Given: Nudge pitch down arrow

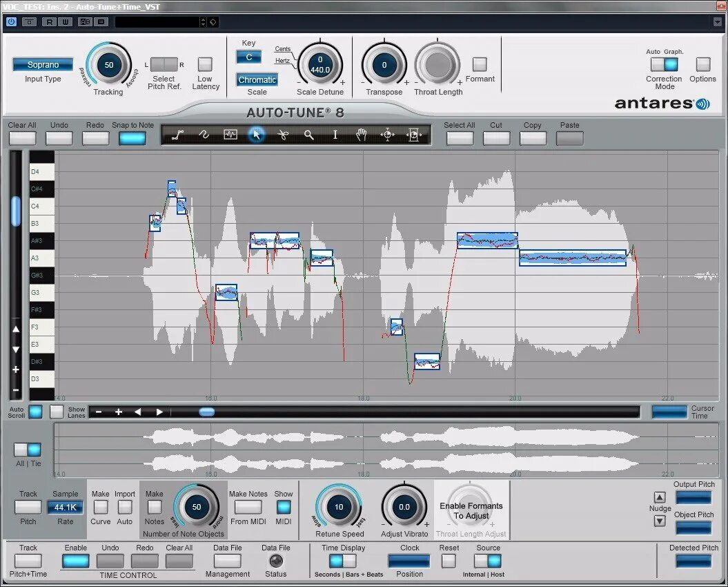Looking at the screenshot, I should pos(660,521).
